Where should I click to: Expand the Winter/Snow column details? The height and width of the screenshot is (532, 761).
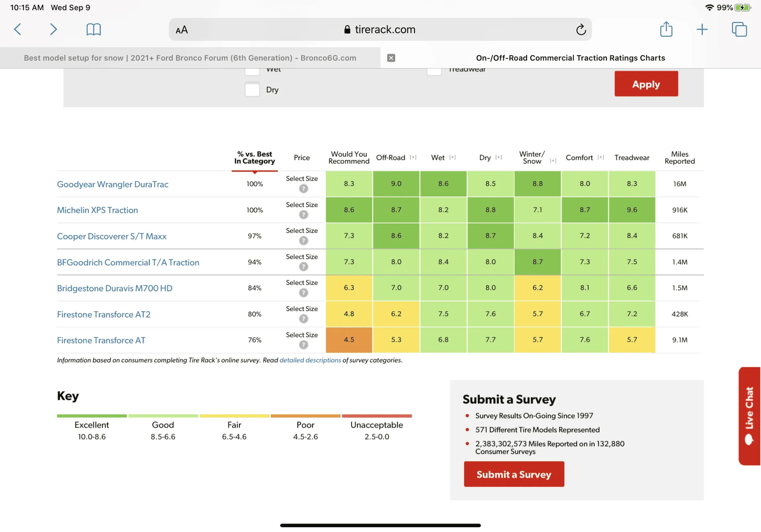click(x=553, y=161)
